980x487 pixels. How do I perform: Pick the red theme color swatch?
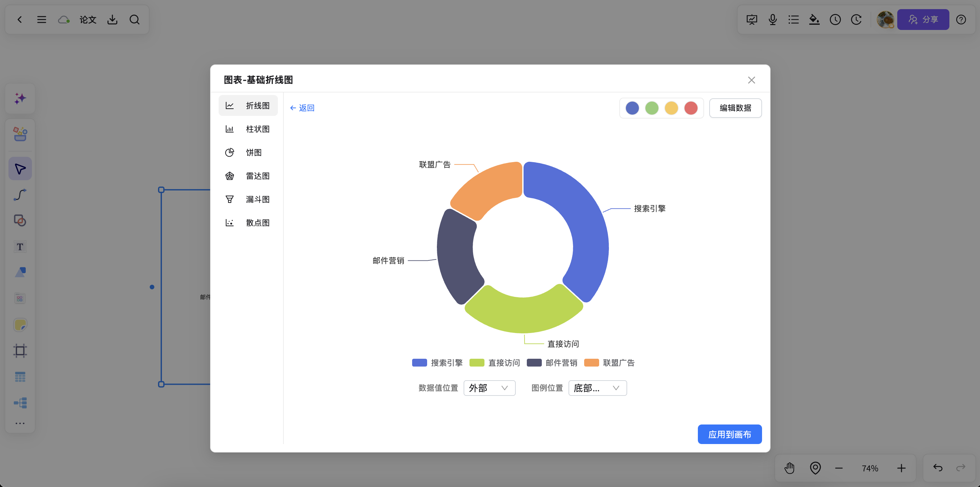691,108
